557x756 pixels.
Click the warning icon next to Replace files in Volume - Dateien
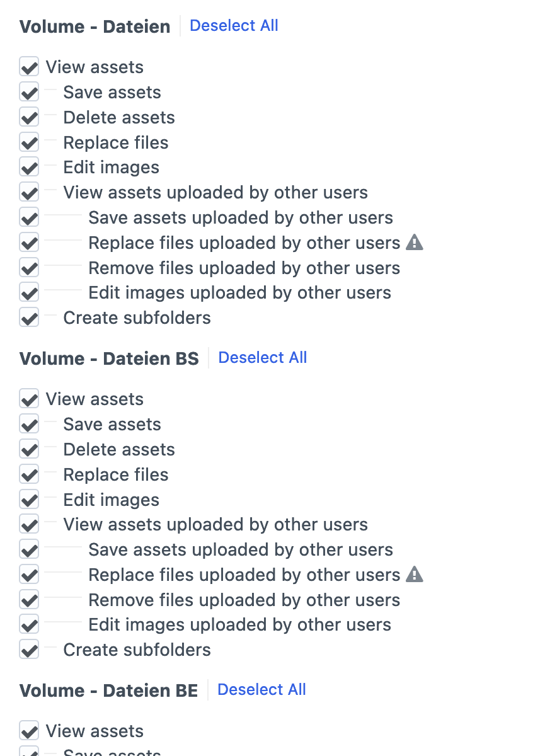click(x=415, y=242)
